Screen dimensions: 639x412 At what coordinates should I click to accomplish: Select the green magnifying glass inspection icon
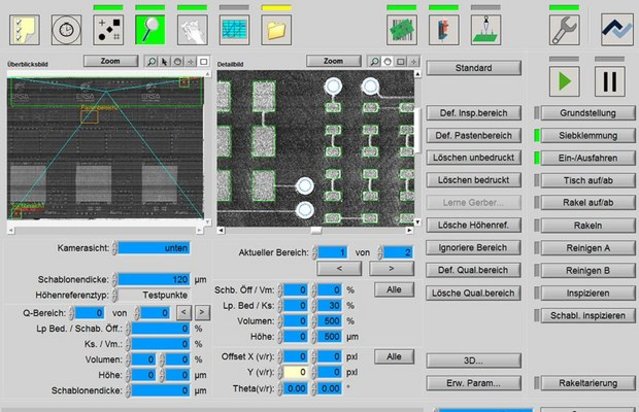coord(150,29)
